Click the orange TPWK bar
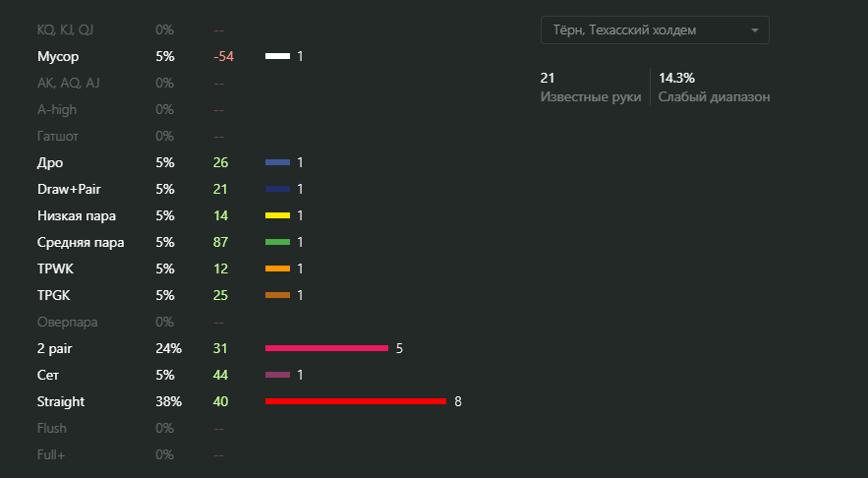 point(277,269)
